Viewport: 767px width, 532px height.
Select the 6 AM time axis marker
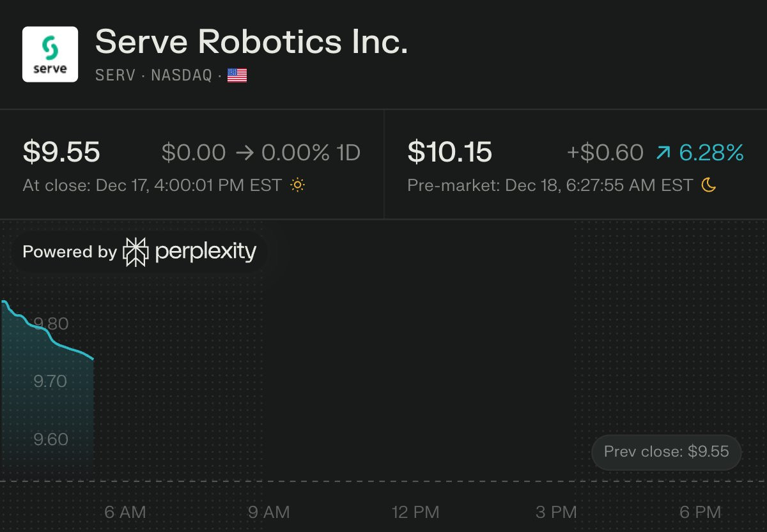point(125,512)
